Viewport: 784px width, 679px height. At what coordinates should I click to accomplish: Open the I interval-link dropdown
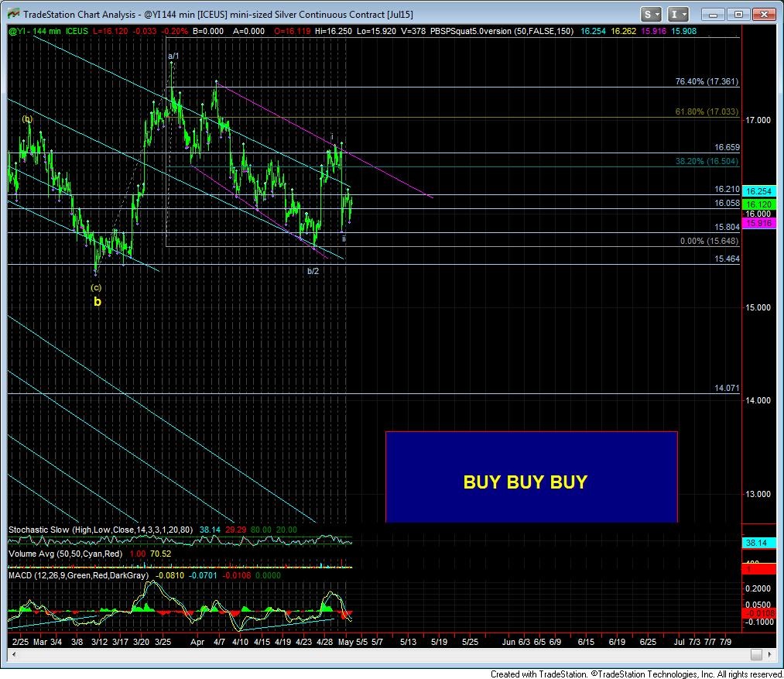678,15
